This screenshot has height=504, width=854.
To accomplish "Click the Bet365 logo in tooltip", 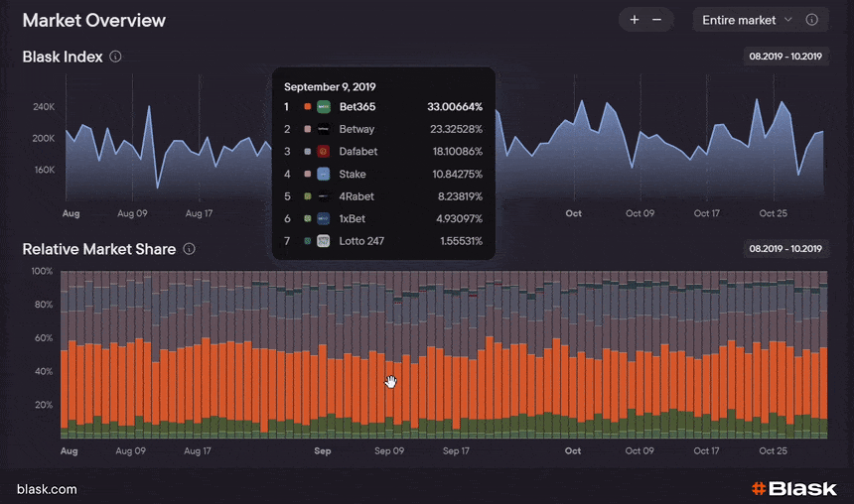I will coord(324,106).
